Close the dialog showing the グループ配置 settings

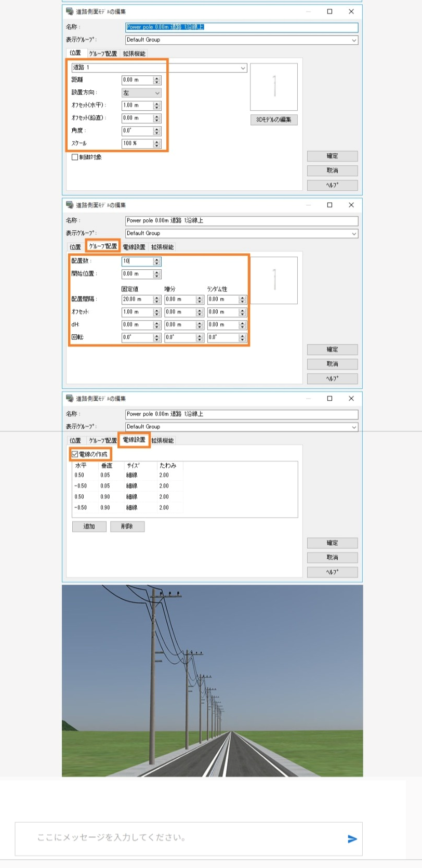[x=351, y=205]
